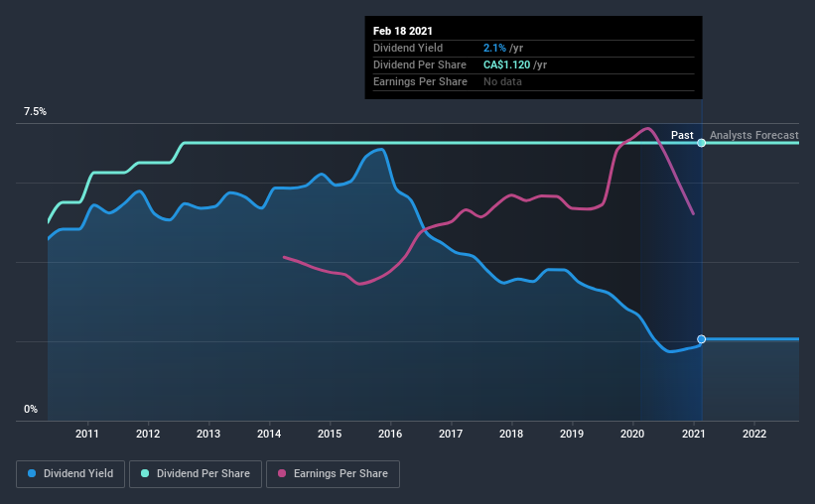
Task: Click the 2.1% dividend yield tooltip value
Action: (495, 48)
